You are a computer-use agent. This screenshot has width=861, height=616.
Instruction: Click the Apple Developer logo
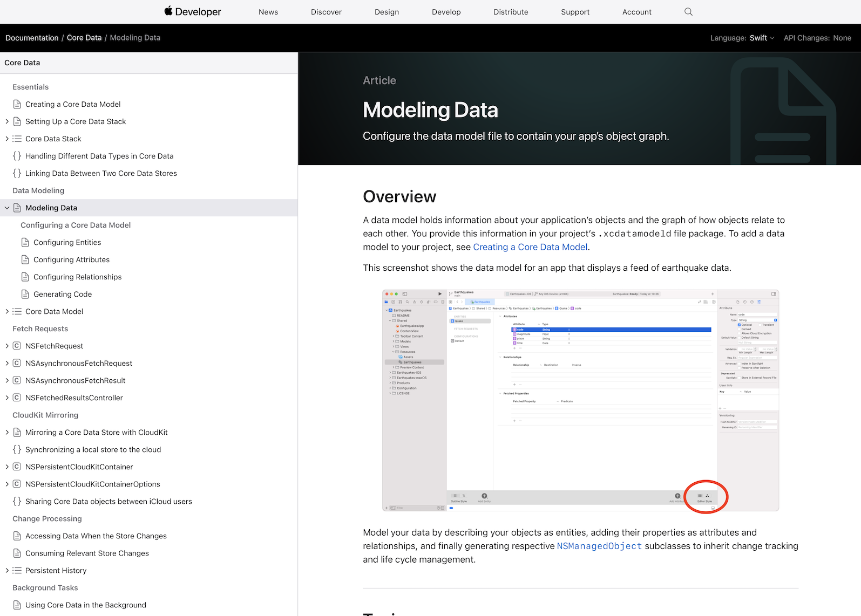[193, 11]
